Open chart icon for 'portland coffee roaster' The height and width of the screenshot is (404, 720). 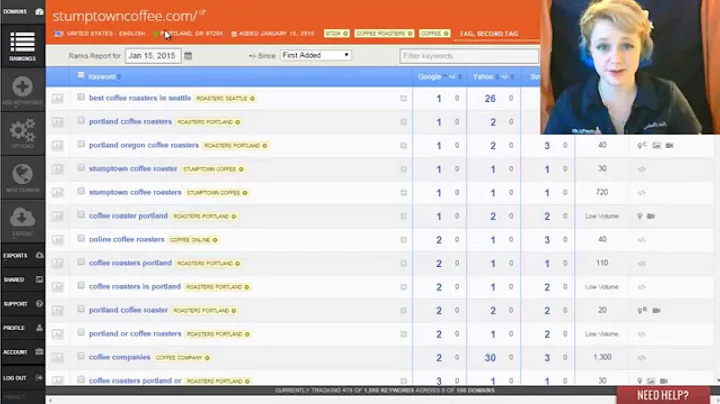pyautogui.click(x=57, y=310)
